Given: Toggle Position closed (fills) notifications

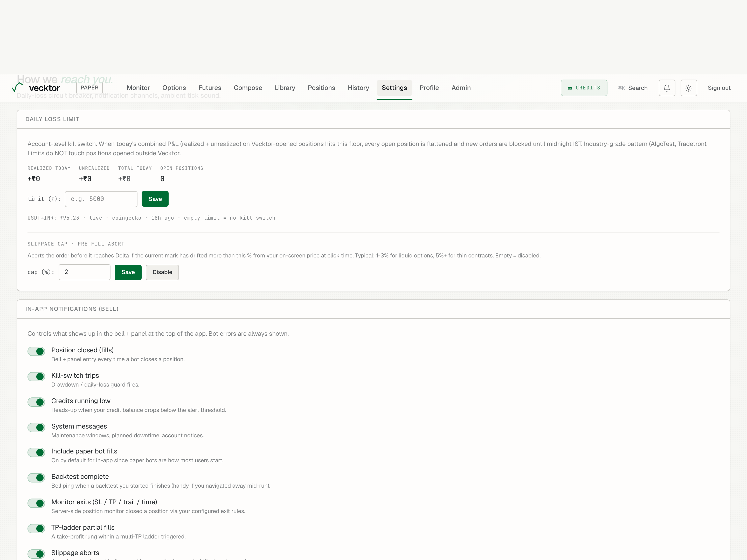Looking at the screenshot, I should (x=36, y=351).
